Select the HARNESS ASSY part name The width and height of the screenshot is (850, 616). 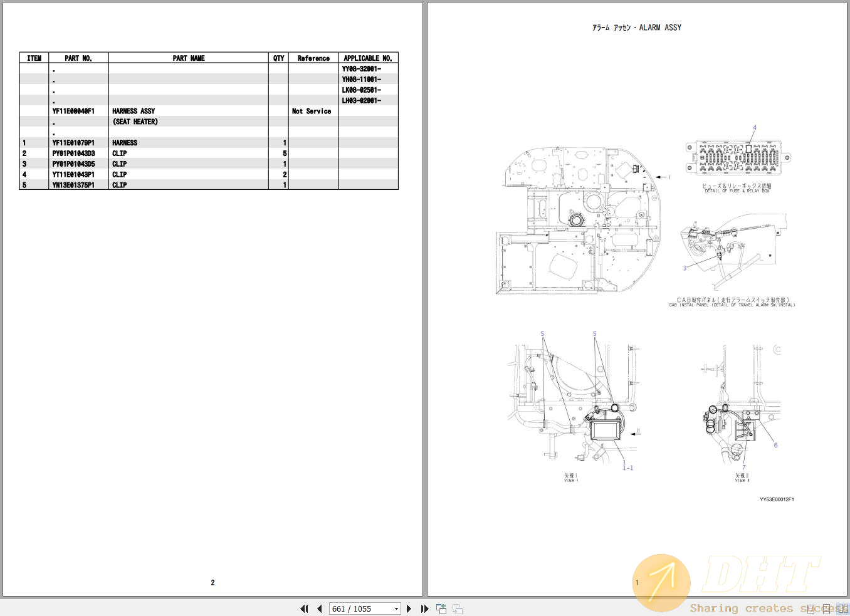(x=134, y=111)
